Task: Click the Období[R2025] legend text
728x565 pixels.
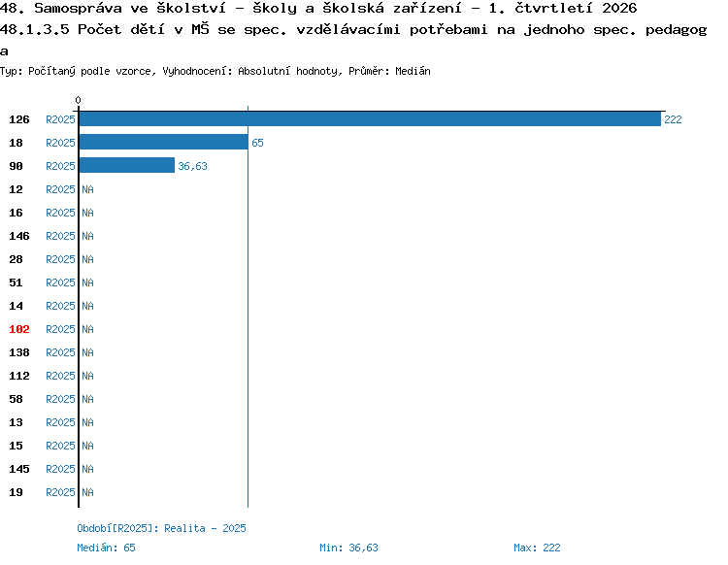Action: click(x=161, y=528)
